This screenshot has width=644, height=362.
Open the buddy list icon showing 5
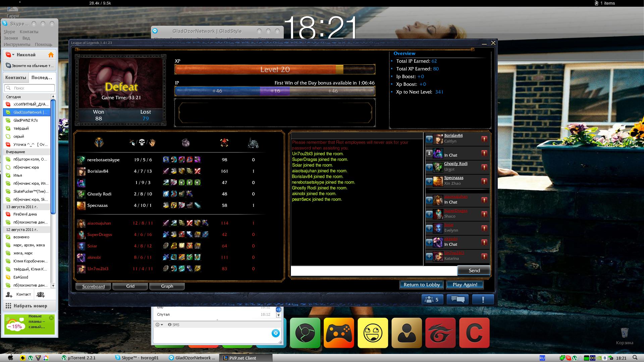(x=432, y=299)
